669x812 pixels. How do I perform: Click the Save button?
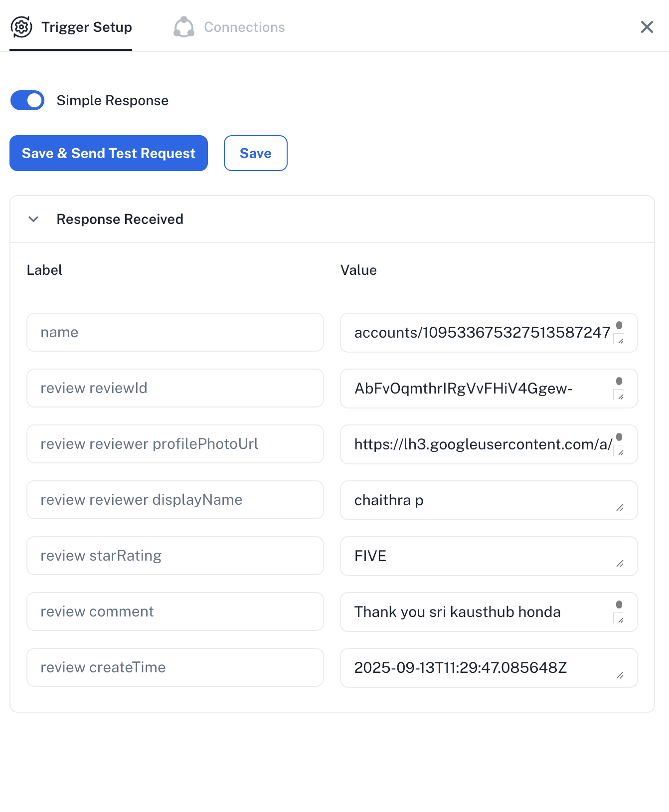click(256, 153)
